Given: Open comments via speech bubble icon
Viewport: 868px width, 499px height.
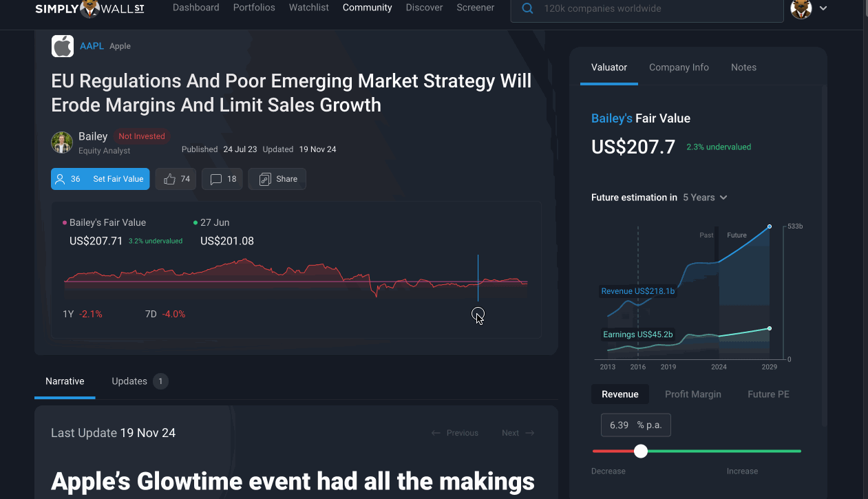Looking at the screenshot, I should pos(216,179).
